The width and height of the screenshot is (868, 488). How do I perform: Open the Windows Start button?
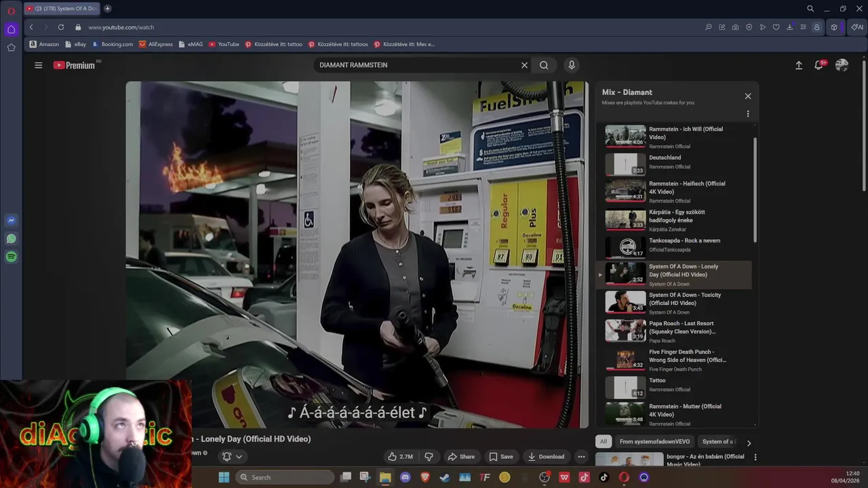point(224,477)
